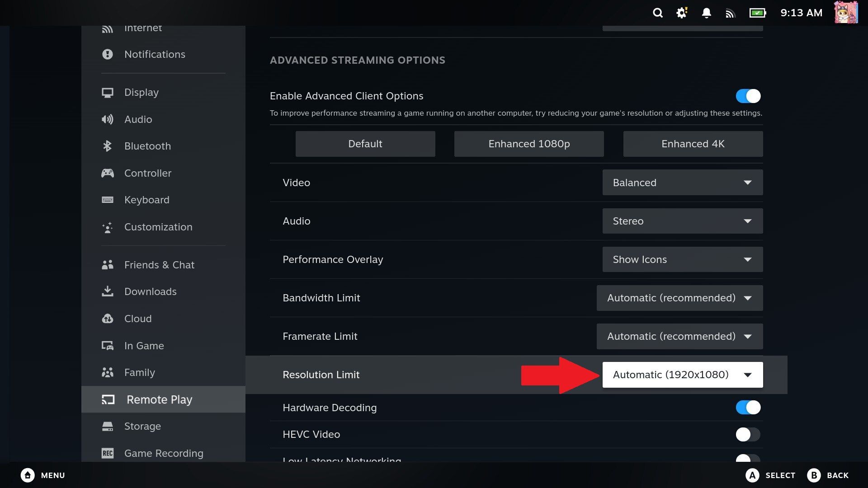Select the Cloud icon in the sidebar
868x488 pixels.
click(x=108, y=319)
